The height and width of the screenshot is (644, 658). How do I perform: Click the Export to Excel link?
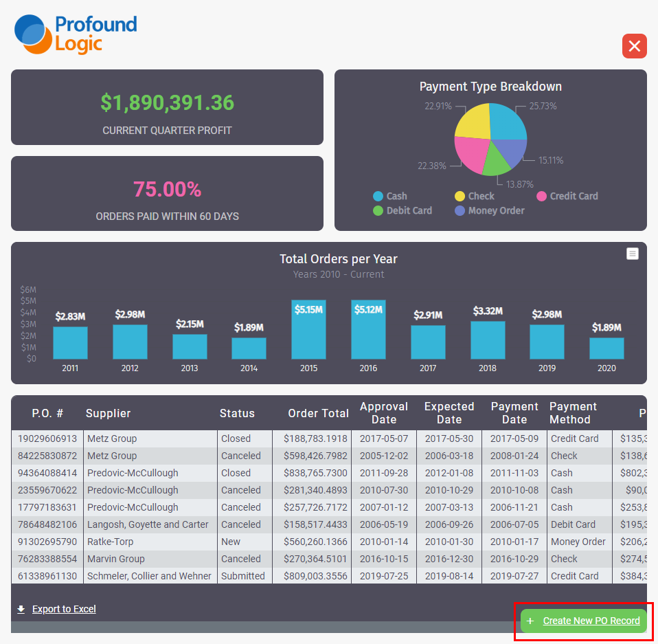pyautogui.click(x=64, y=609)
